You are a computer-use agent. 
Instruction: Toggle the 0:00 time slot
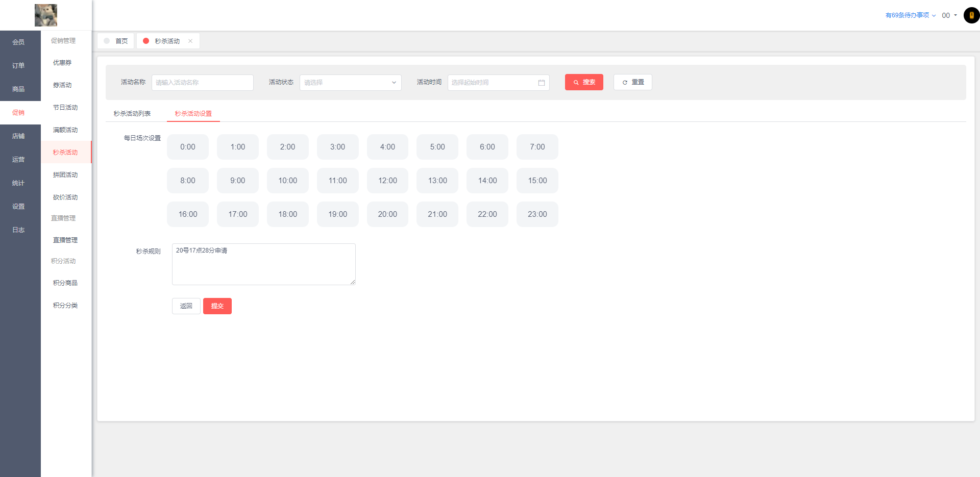pos(188,147)
